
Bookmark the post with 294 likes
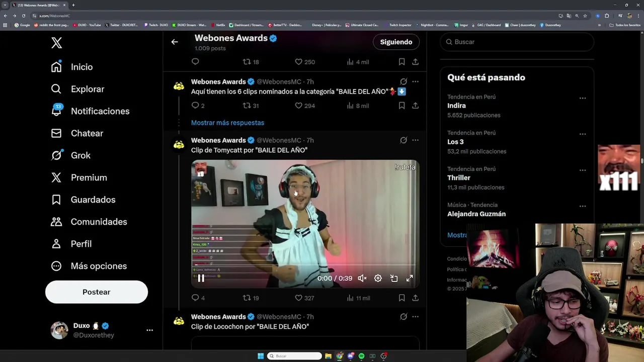(401, 106)
